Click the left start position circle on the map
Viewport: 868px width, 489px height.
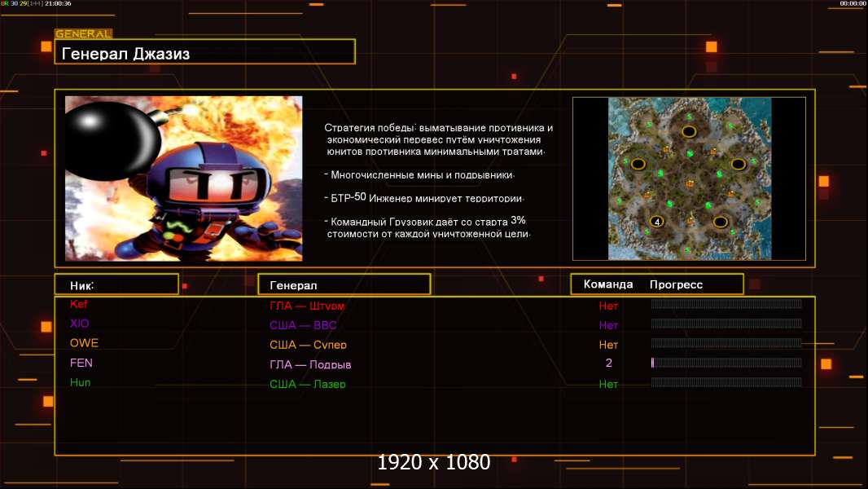(638, 164)
